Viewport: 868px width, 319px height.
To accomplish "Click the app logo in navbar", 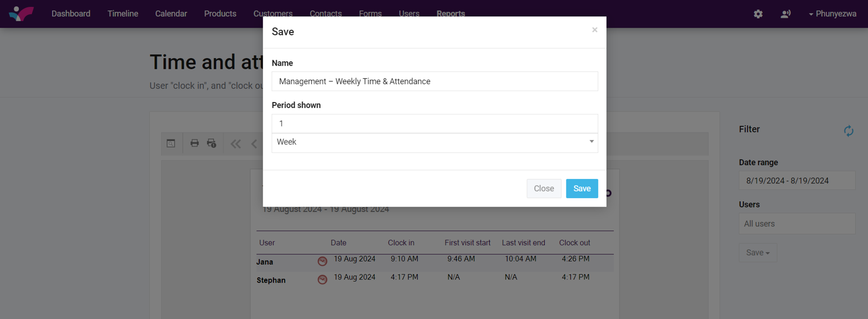I will [21, 14].
